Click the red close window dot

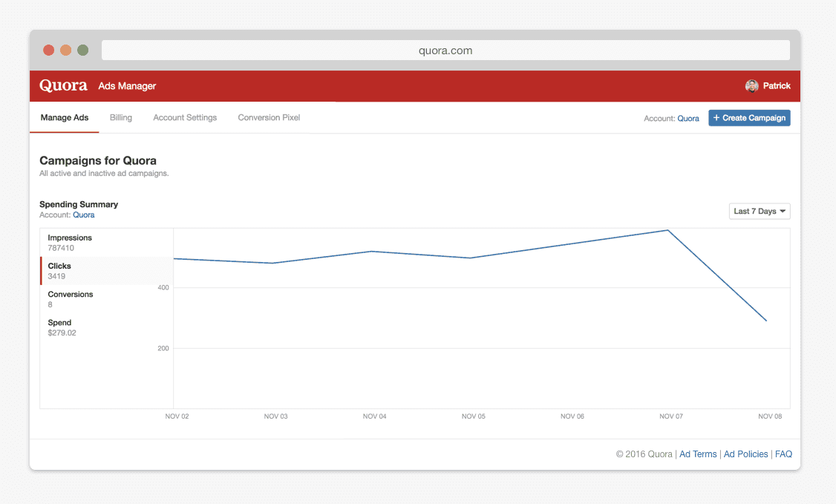tap(49, 50)
